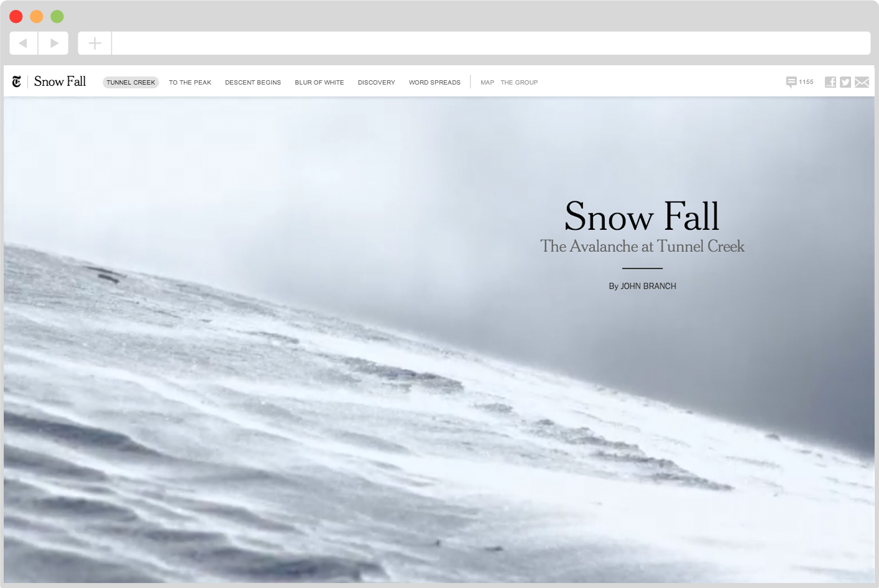This screenshot has height=588, width=879.
Task: Open the Map link in navigation
Action: click(x=487, y=82)
